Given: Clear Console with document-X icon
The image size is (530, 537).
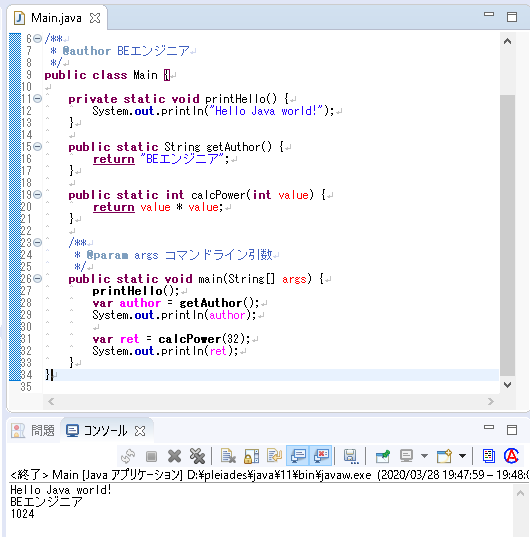Looking at the screenshot, I should click(x=228, y=456).
